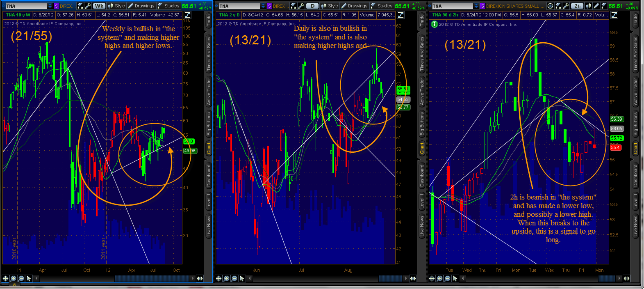Screen dimensions: 644x289
Task: Click scrollbar thumb under weekly chart
Action: coord(151,278)
